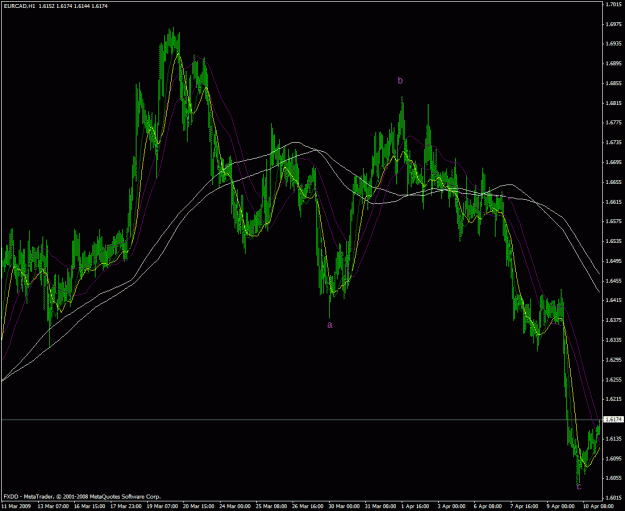Select the wave label 'b' on chart

pyautogui.click(x=400, y=81)
